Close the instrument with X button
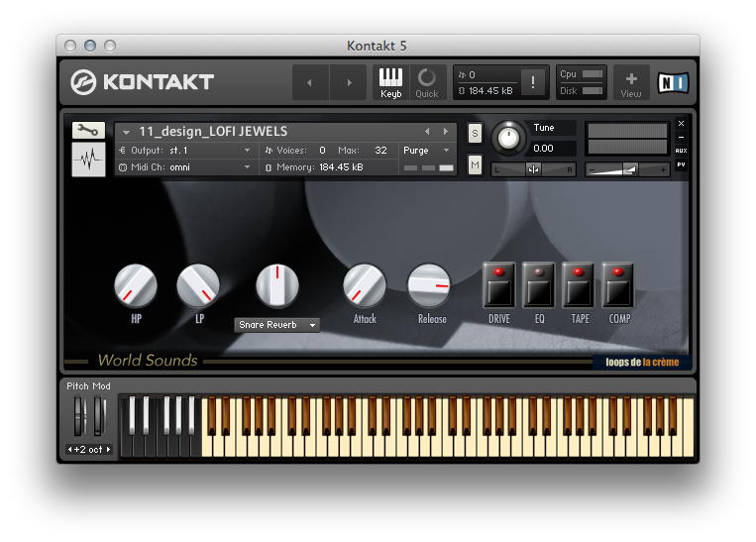 click(682, 124)
